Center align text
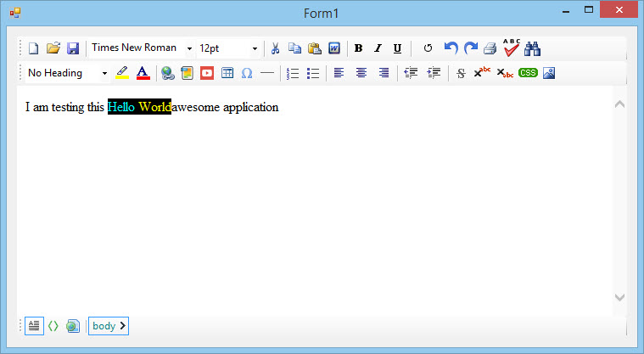 tap(361, 73)
